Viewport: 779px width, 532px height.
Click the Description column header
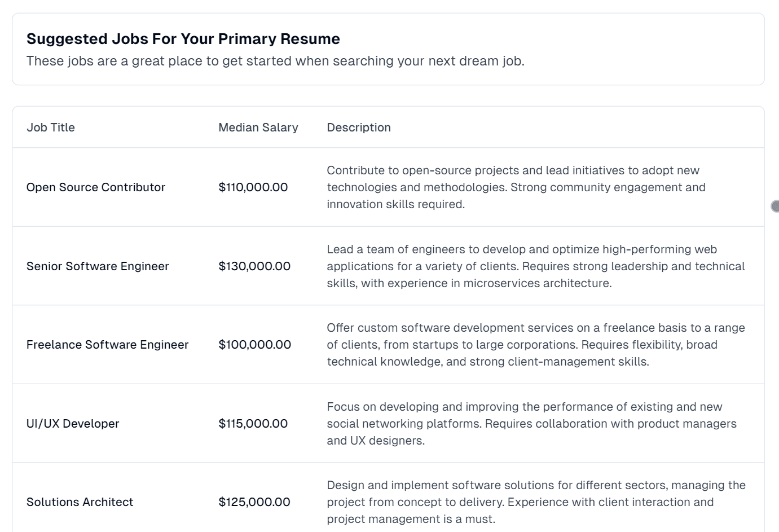[x=359, y=127]
